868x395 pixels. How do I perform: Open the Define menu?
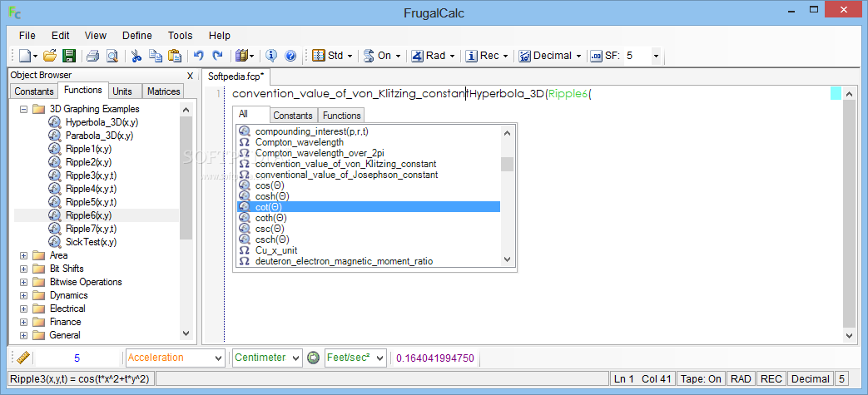[136, 36]
